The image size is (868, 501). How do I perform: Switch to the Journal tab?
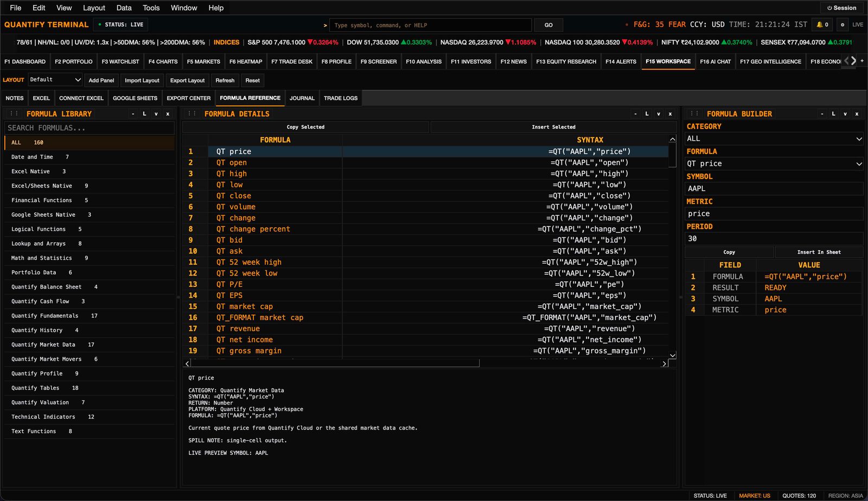coord(302,98)
